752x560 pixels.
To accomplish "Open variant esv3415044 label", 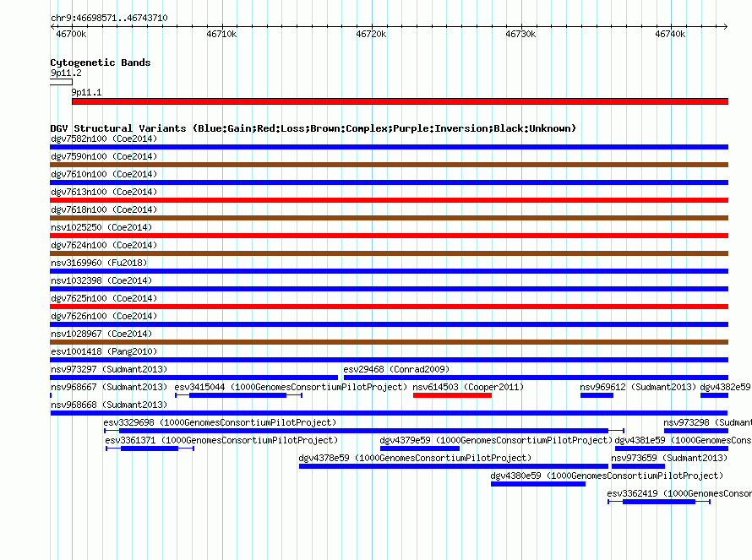I will (x=291, y=387).
